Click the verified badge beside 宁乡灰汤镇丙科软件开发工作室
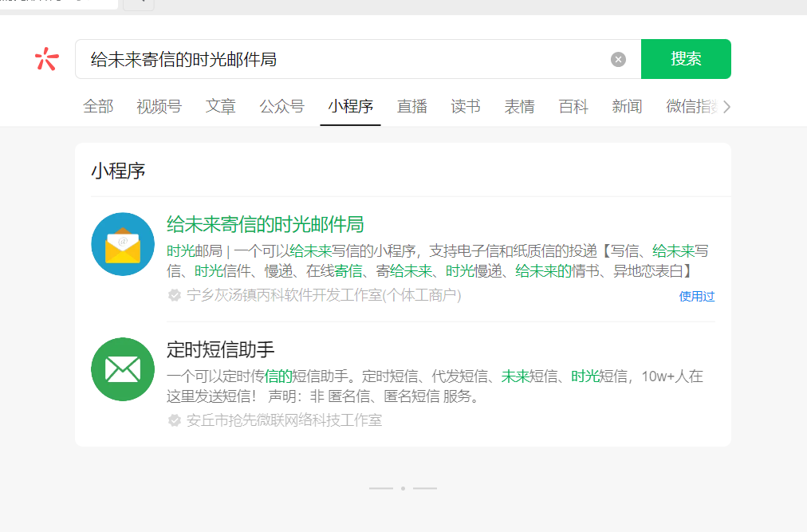This screenshot has width=807, height=532. tap(175, 295)
